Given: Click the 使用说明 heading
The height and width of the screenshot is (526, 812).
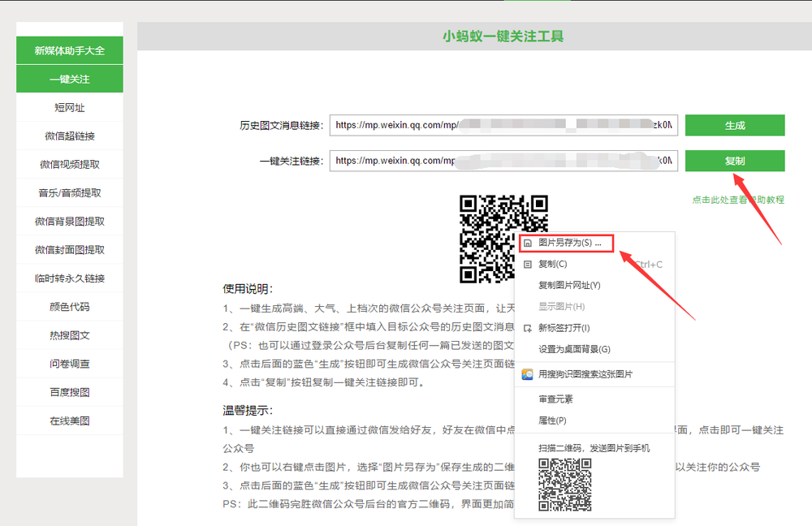Looking at the screenshot, I should point(248,289).
